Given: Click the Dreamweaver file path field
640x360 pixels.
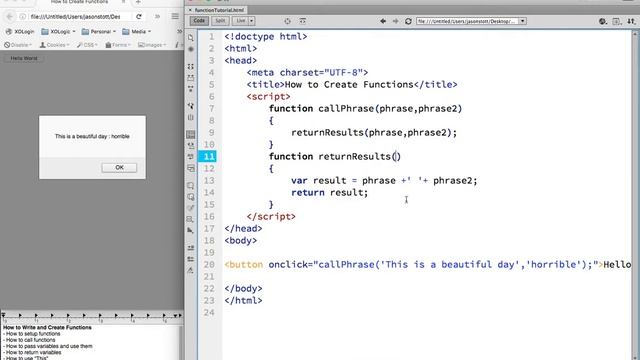Looking at the screenshot, I should point(467,21).
